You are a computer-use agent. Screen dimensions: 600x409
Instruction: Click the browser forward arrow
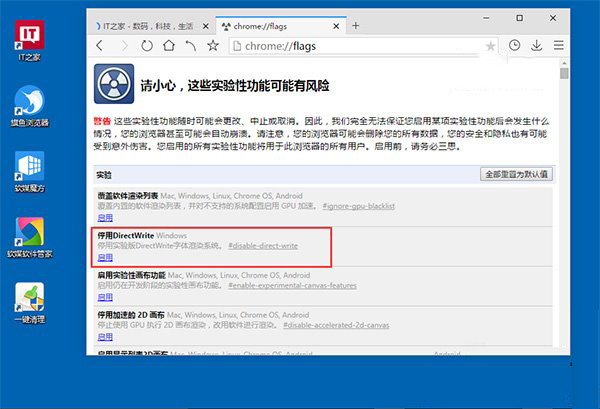[124, 46]
